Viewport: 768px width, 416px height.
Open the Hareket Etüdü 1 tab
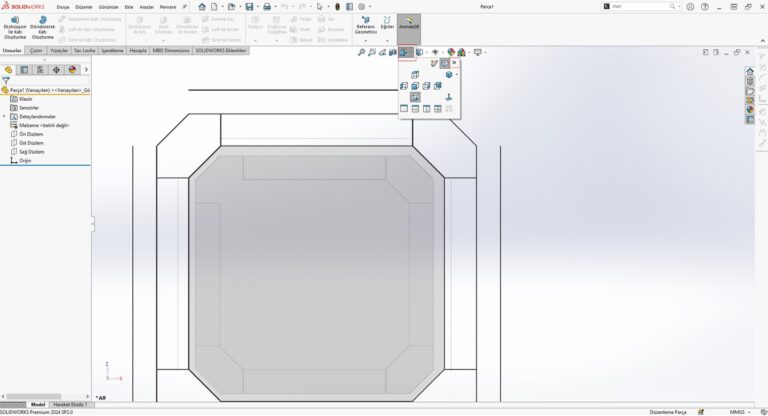pos(70,404)
